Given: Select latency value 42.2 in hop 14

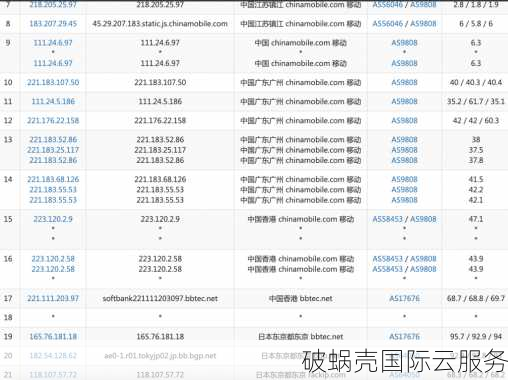Looking at the screenshot, I should (x=476, y=190).
